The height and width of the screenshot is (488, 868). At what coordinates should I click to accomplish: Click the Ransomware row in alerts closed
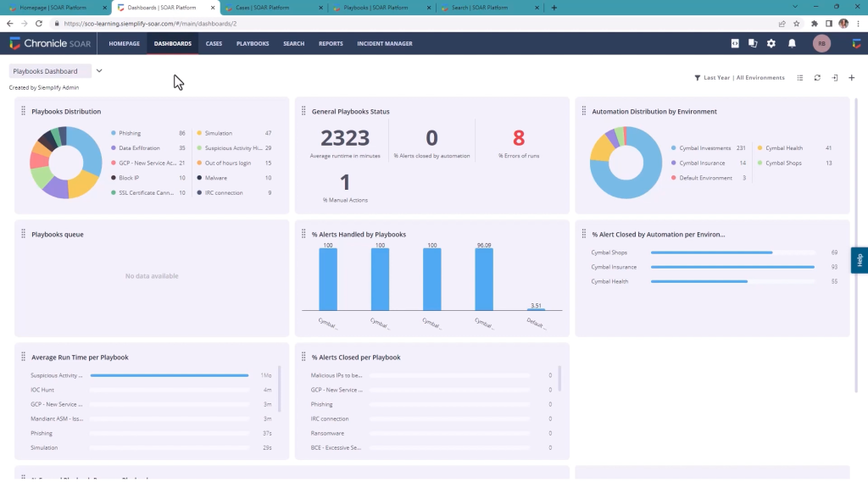pos(431,433)
